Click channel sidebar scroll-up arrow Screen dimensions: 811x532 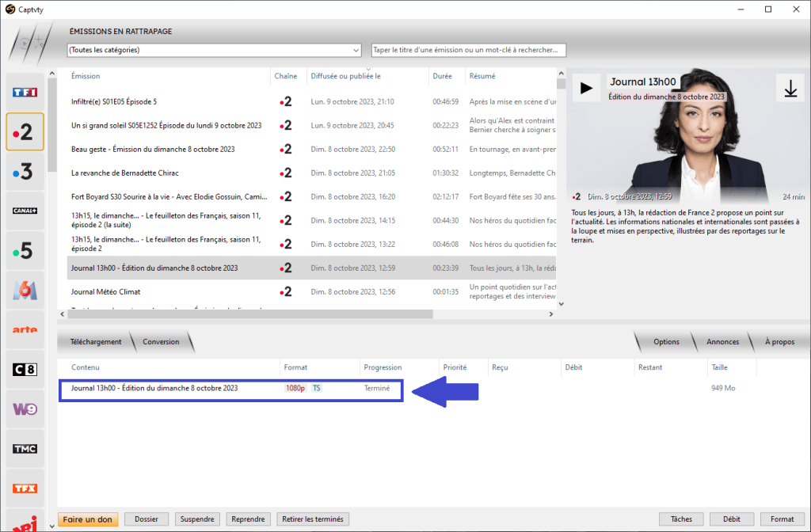pos(51,74)
